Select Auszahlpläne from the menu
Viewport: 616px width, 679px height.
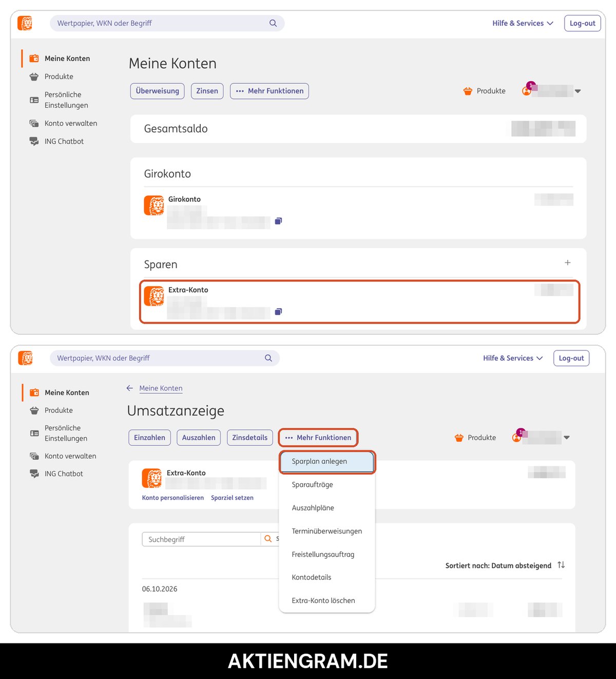click(327, 508)
